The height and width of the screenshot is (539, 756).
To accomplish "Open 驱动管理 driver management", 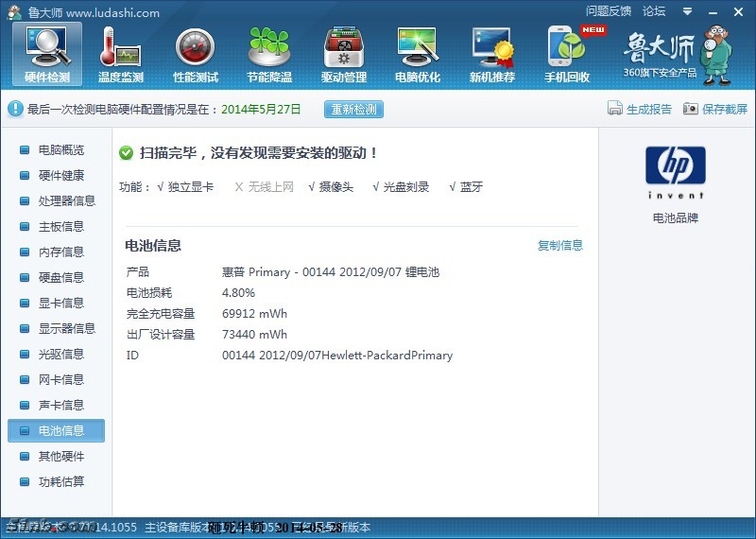I will [x=343, y=54].
